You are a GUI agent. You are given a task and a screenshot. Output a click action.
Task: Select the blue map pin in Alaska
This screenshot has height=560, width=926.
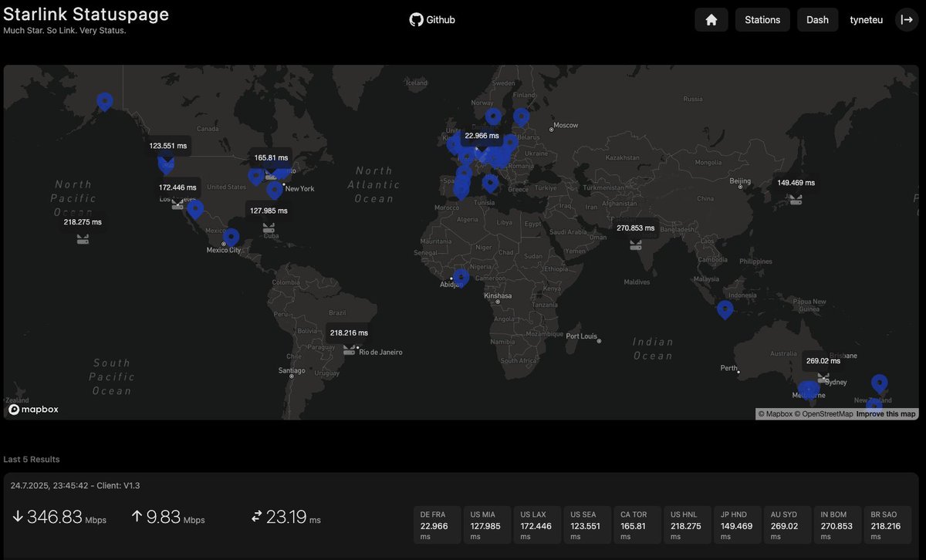[104, 101]
